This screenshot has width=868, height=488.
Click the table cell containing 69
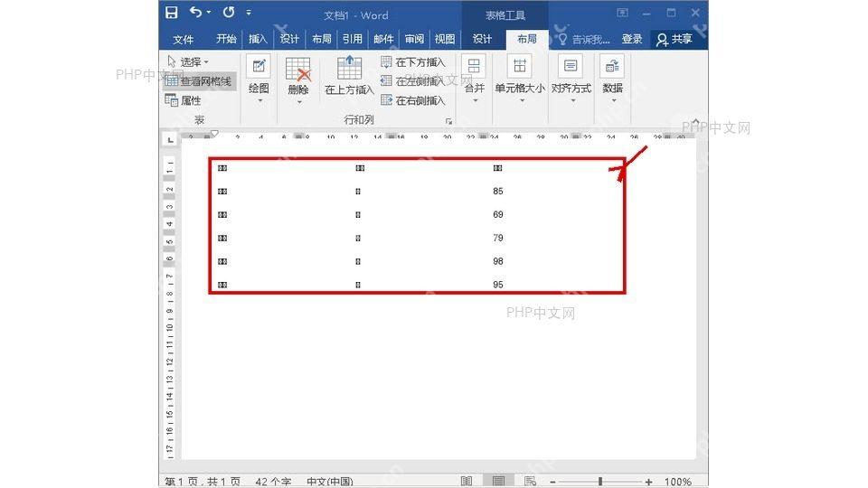pyautogui.click(x=498, y=214)
